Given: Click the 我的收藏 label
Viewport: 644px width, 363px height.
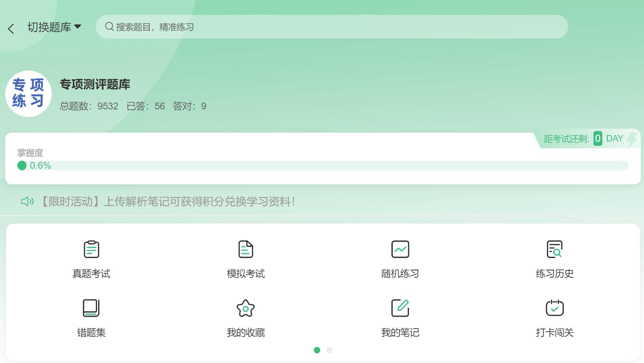Looking at the screenshot, I should (x=246, y=333).
